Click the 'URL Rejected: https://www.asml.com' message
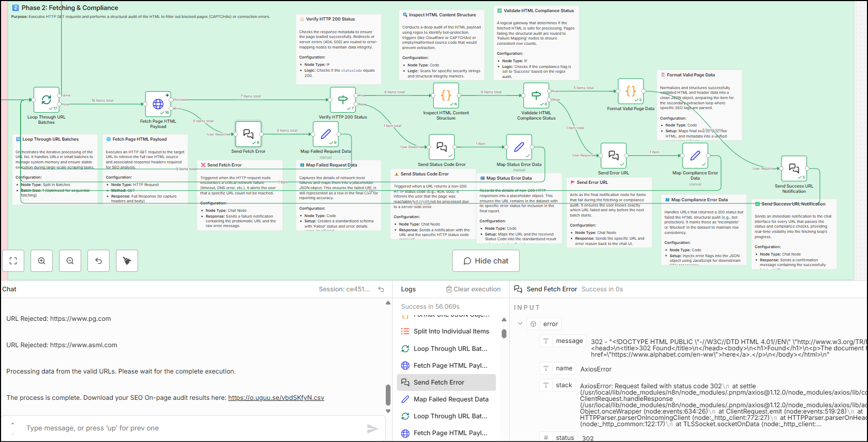Viewport: 868px width, 442px height. (62, 345)
